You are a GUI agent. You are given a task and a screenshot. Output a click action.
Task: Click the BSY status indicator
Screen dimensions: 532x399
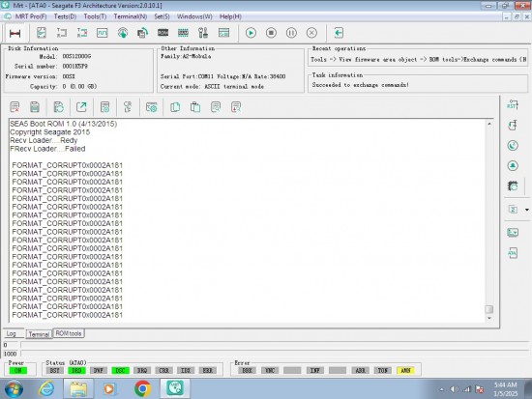[54, 371]
